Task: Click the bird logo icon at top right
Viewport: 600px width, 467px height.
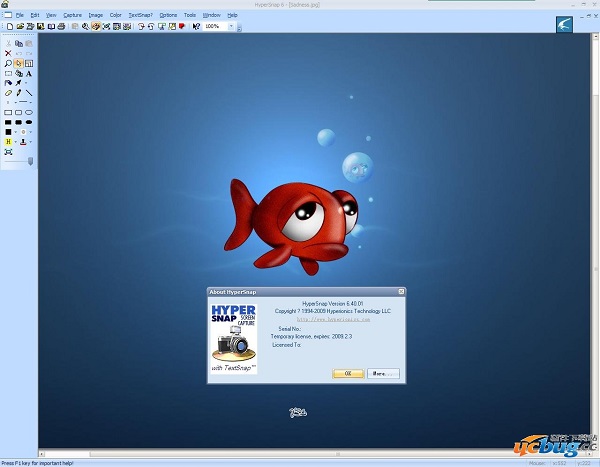Action: [564, 24]
